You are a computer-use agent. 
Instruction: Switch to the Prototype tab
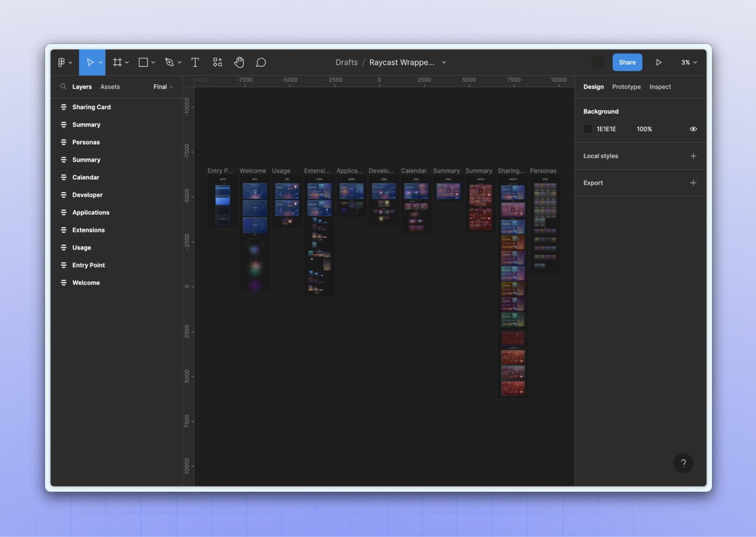coord(626,87)
